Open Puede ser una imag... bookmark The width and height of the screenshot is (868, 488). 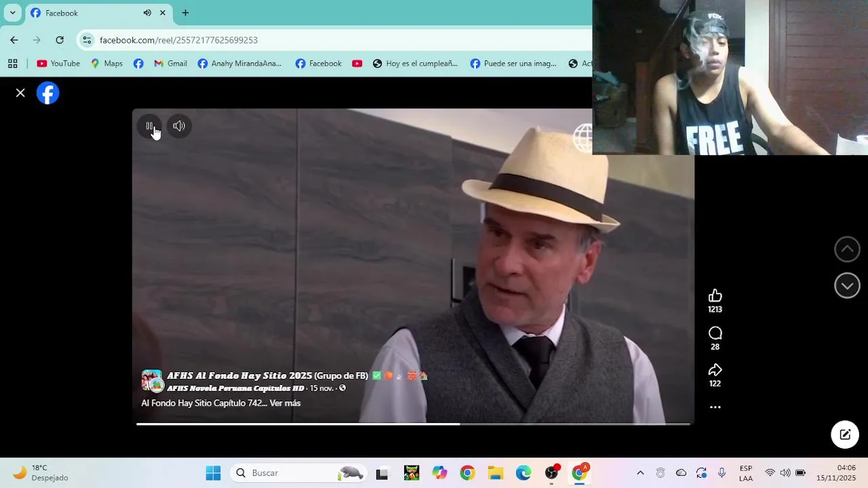tap(513, 64)
